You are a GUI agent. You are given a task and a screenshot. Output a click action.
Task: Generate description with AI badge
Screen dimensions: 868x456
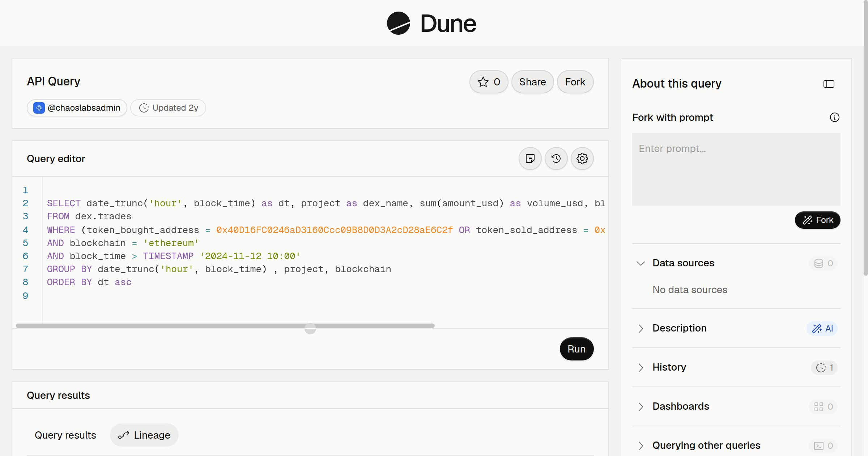coord(822,328)
